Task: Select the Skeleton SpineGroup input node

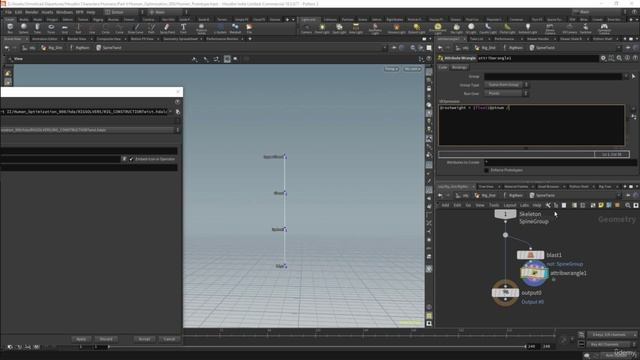Action: tap(505, 214)
